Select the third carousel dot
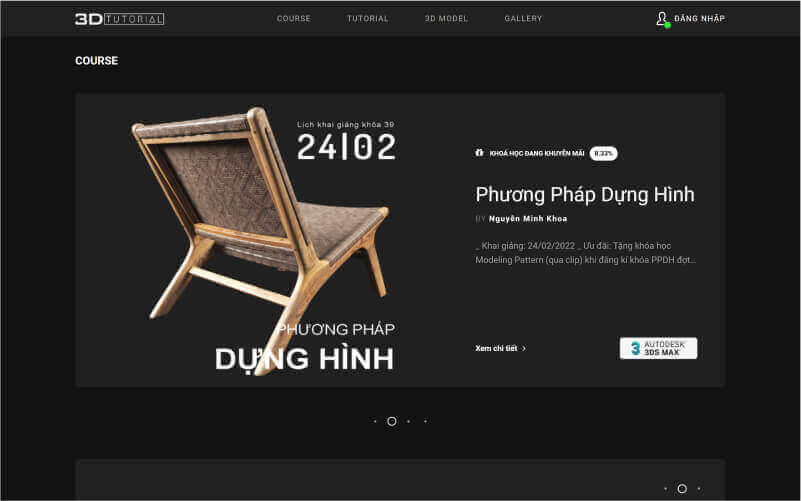Viewport: 801px width, 501px height. pyautogui.click(x=409, y=421)
